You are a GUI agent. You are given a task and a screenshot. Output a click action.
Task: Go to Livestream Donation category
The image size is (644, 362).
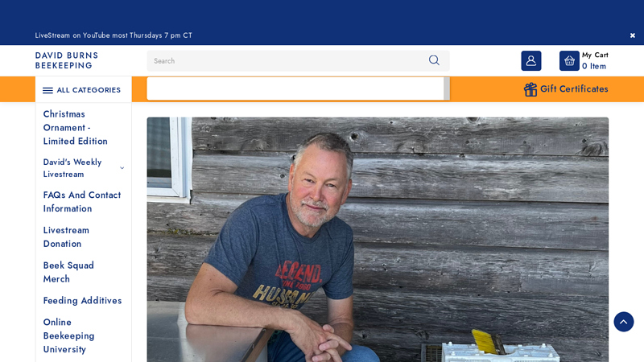point(66,237)
